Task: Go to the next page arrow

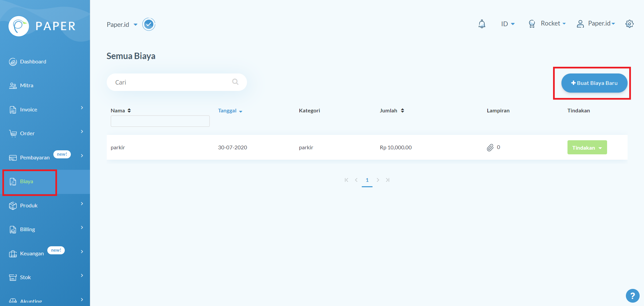Action: coord(378,180)
